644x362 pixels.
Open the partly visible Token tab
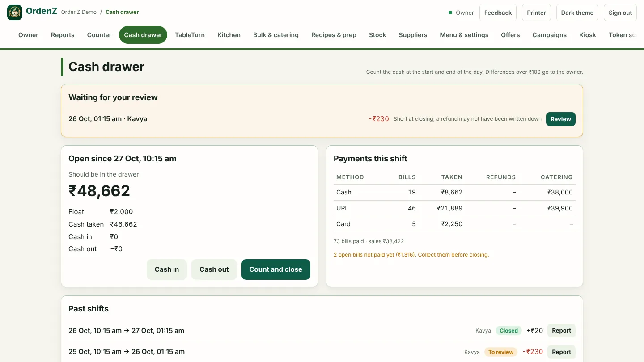622,35
